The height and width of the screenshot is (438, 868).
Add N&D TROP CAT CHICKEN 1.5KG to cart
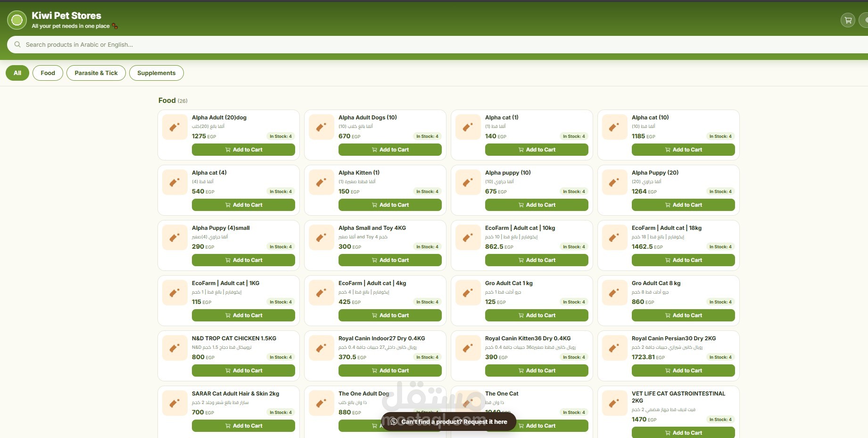pyautogui.click(x=243, y=371)
